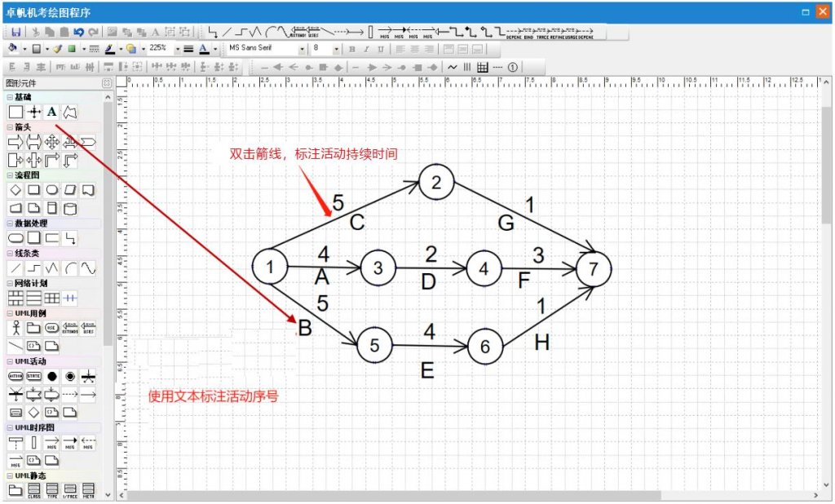Collapse the 线条类 section
Viewport: 835px width, 504px height.
[10, 253]
